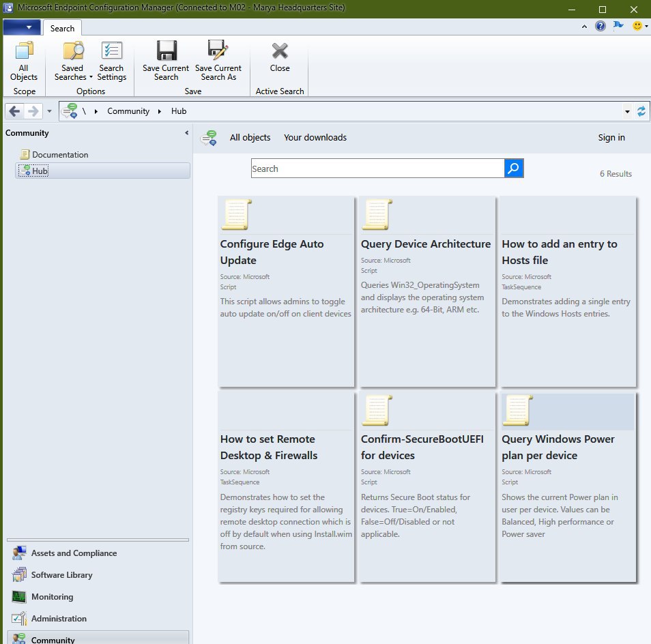Switch to the Your downloads tab
The height and width of the screenshot is (644, 651).
(x=315, y=137)
